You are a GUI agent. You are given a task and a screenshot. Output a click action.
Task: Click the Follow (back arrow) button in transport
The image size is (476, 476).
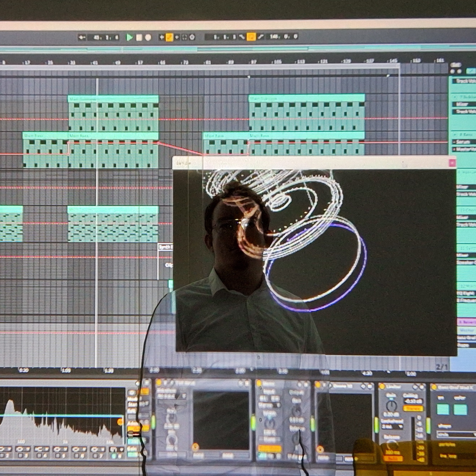(82, 37)
